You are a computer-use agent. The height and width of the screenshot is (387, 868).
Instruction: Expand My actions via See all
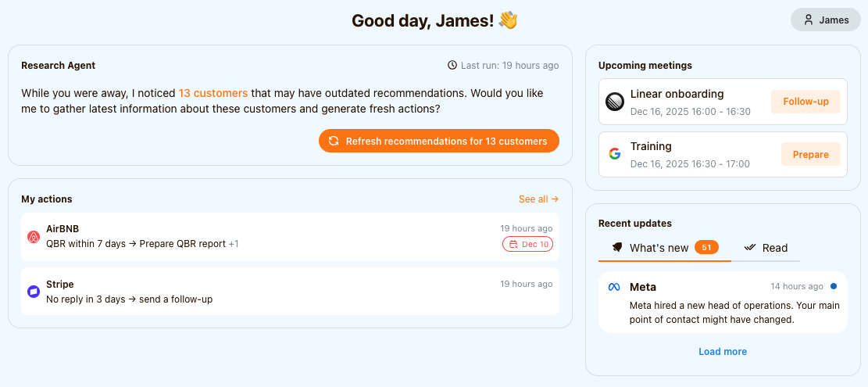538,199
